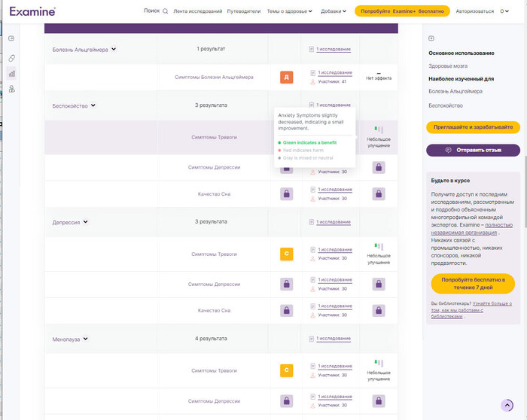The height and width of the screenshot is (420, 527).
Task: Click Приглашайте и зарабатывайте button
Action: 473,127
